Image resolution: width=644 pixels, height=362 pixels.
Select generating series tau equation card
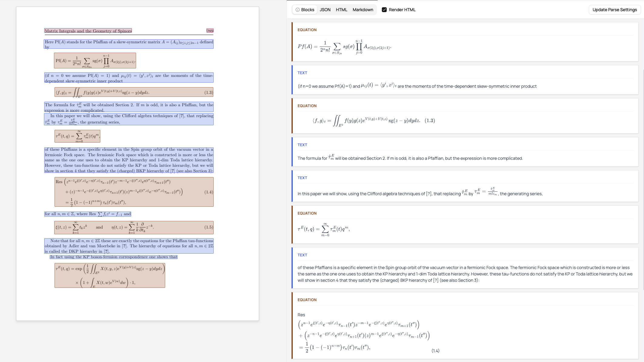pyautogui.click(x=465, y=225)
